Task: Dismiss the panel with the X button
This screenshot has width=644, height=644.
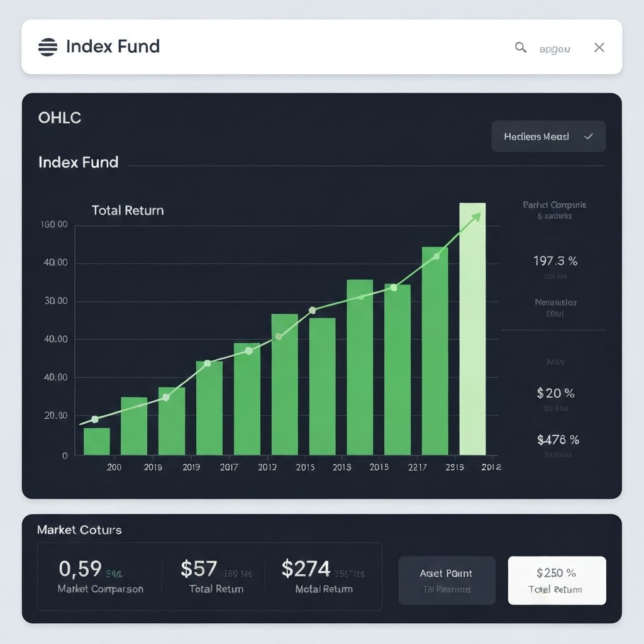Action: (599, 47)
